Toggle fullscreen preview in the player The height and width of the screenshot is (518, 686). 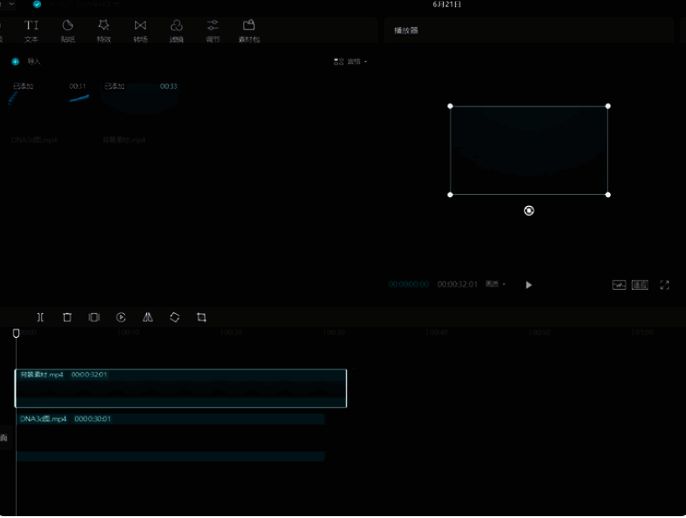pos(664,285)
